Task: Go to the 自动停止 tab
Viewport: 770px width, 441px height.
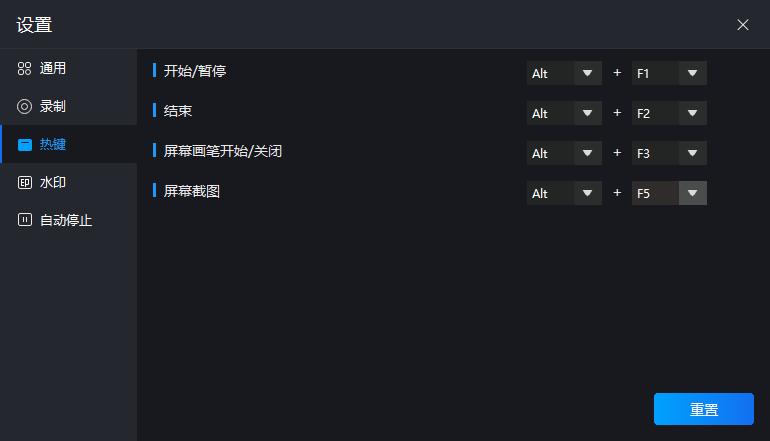Action: [66, 220]
